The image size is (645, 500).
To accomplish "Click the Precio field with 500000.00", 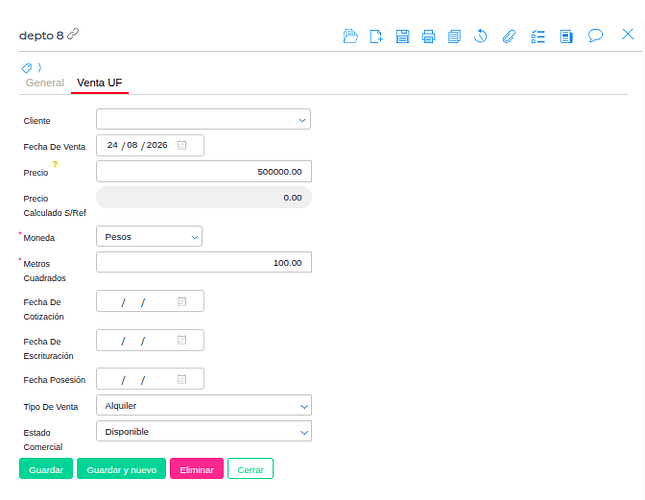I will coord(204,171).
